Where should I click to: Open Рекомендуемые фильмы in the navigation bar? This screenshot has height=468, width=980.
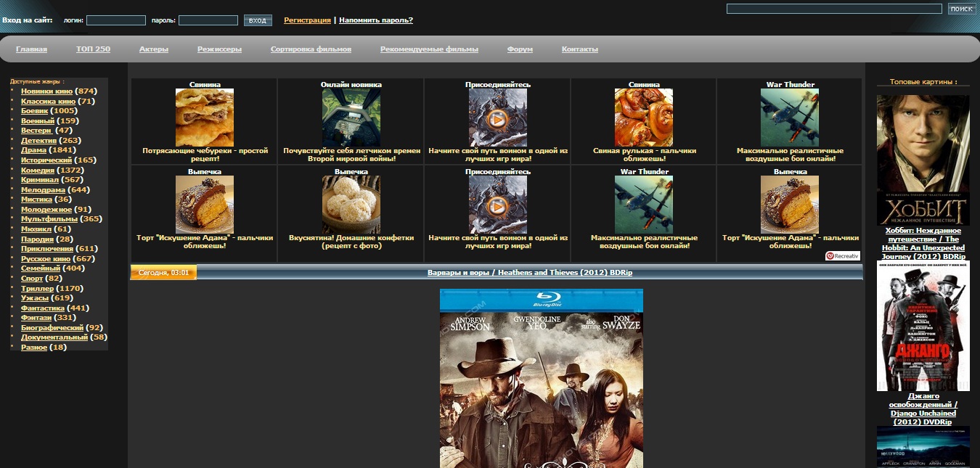point(429,49)
